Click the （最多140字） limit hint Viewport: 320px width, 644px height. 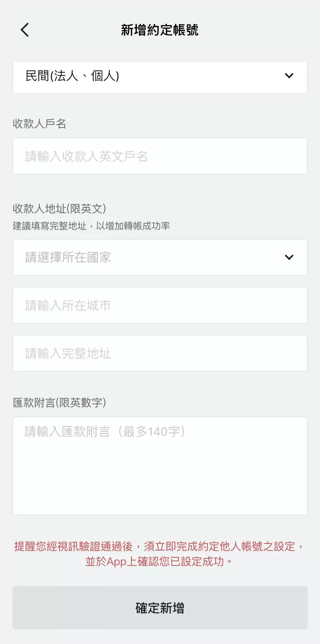152,432
